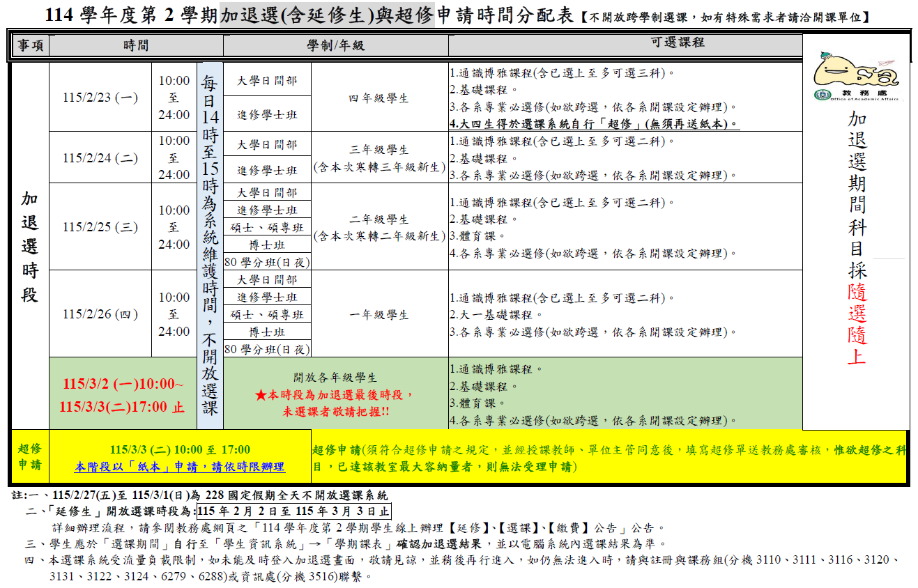Select the 115/2/26 (四) date cell

100,314
